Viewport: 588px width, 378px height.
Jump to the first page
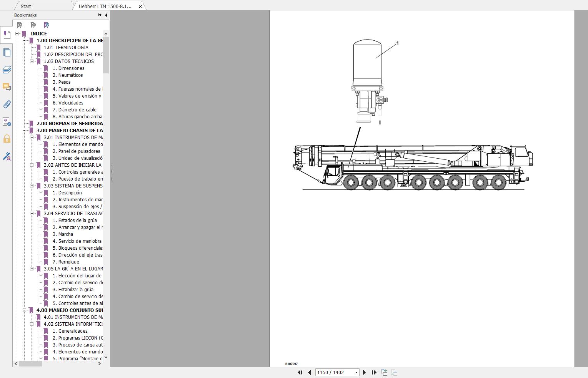point(300,372)
